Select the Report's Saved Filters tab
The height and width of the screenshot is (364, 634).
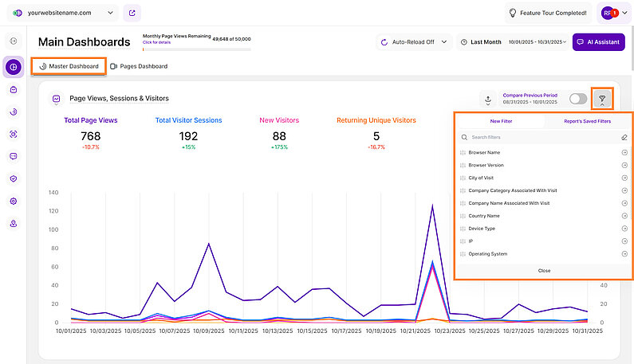[589, 121]
